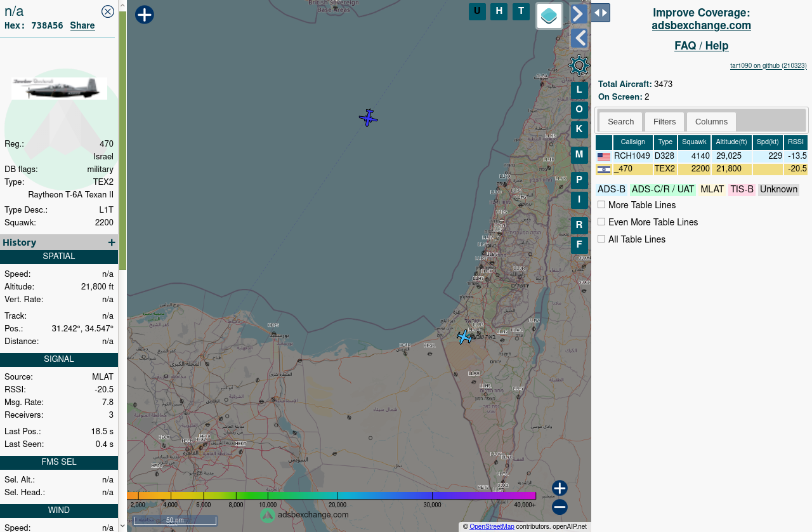Click the position value 31.242°, 34.547°

point(82,329)
